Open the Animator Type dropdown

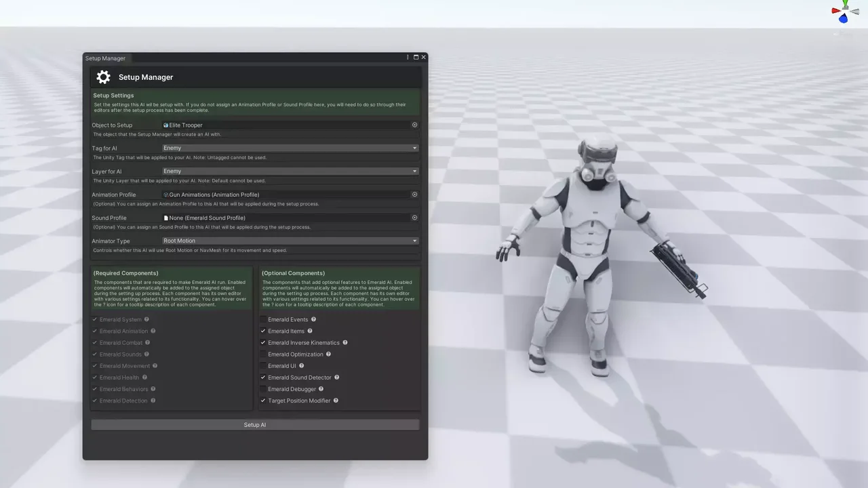[x=290, y=241]
